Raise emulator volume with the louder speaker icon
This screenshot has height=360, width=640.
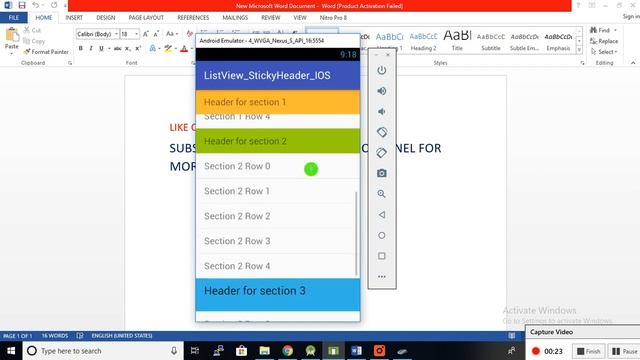pyautogui.click(x=382, y=91)
